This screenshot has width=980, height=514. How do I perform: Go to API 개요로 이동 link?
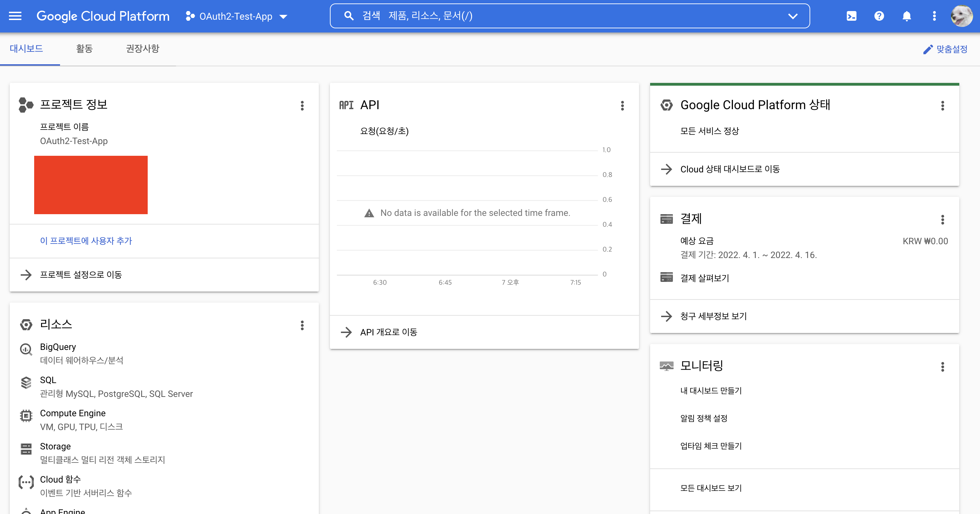pos(389,332)
